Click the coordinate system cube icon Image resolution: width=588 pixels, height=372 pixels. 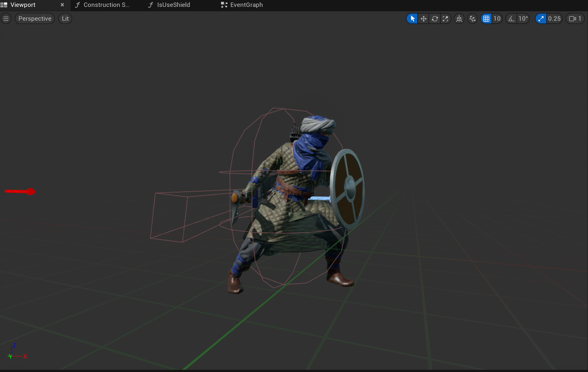(x=459, y=18)
